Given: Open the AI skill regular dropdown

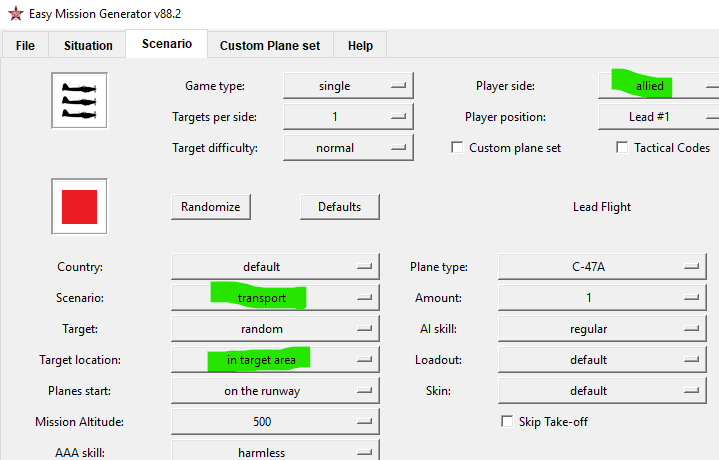Looking at the screenshot, I should [x=602, y=329].
